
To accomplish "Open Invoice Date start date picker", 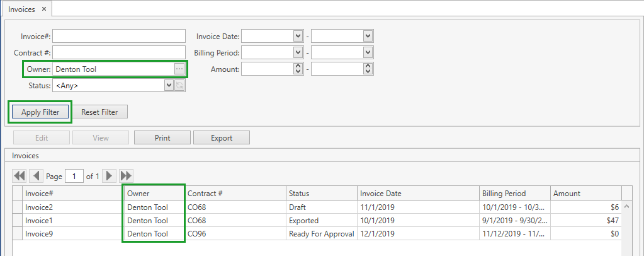I will click(298, 36).
